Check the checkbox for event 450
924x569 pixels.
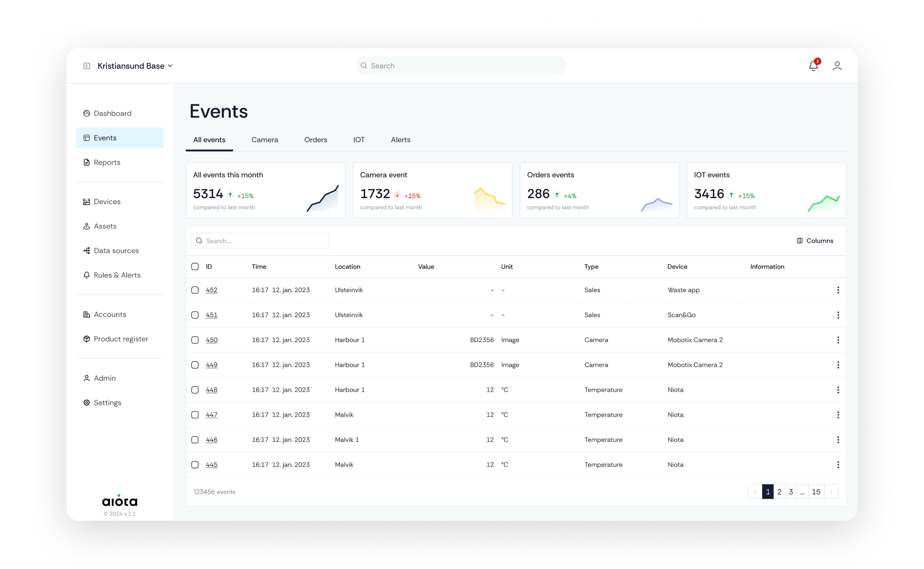click(x=195, y=340)
